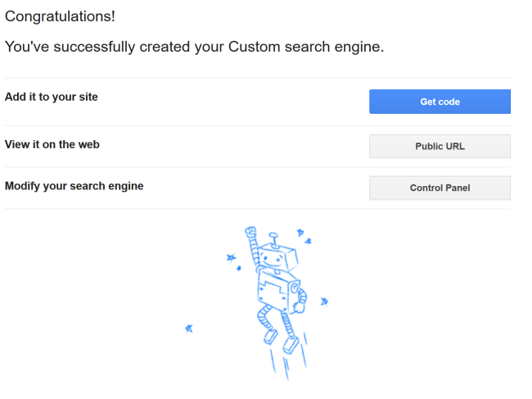532x399 pixels.
Task: Click the blue Get code button
Action: click(440, 102)
